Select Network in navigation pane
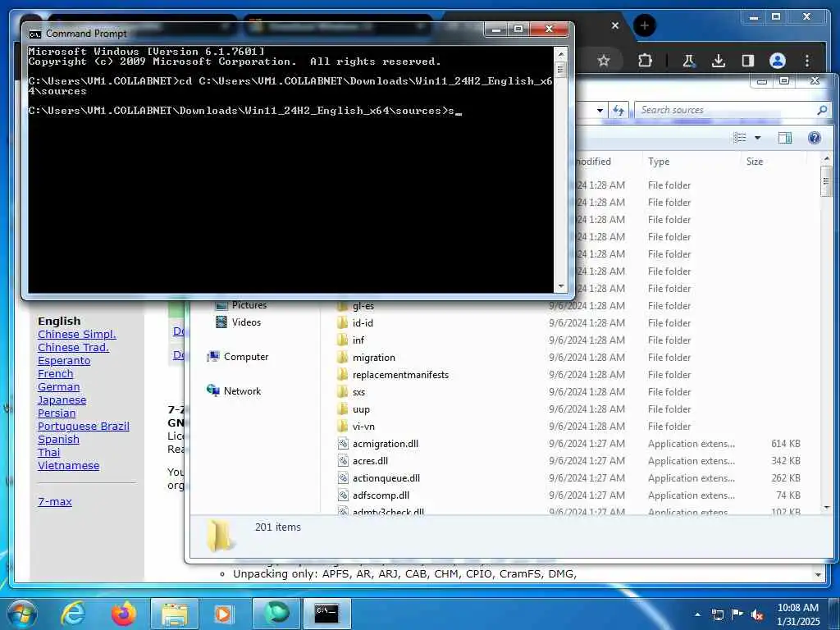 (x=234, y=391)
